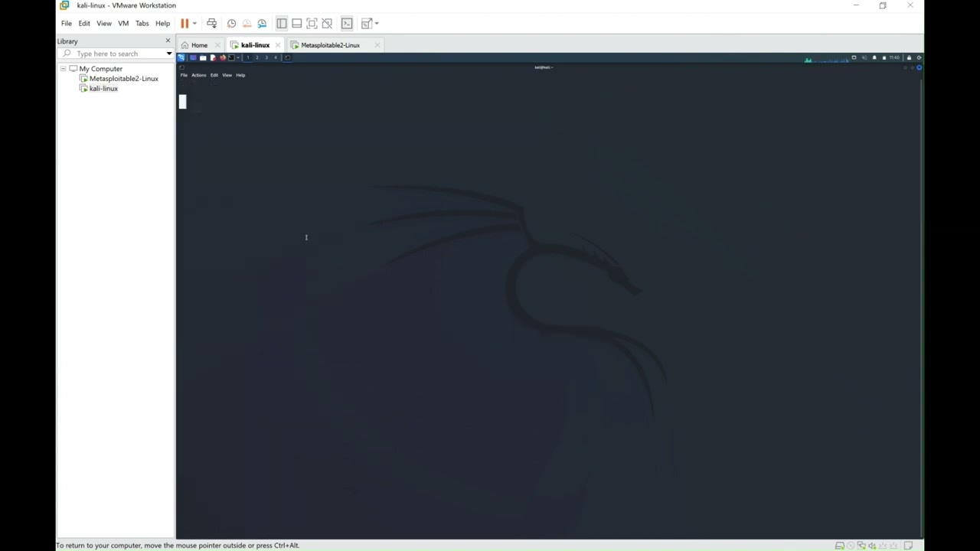This screenshot has height=551, width=980.
Task: Select the terminal window in Kali taskbar
Action: pos(288,57)
